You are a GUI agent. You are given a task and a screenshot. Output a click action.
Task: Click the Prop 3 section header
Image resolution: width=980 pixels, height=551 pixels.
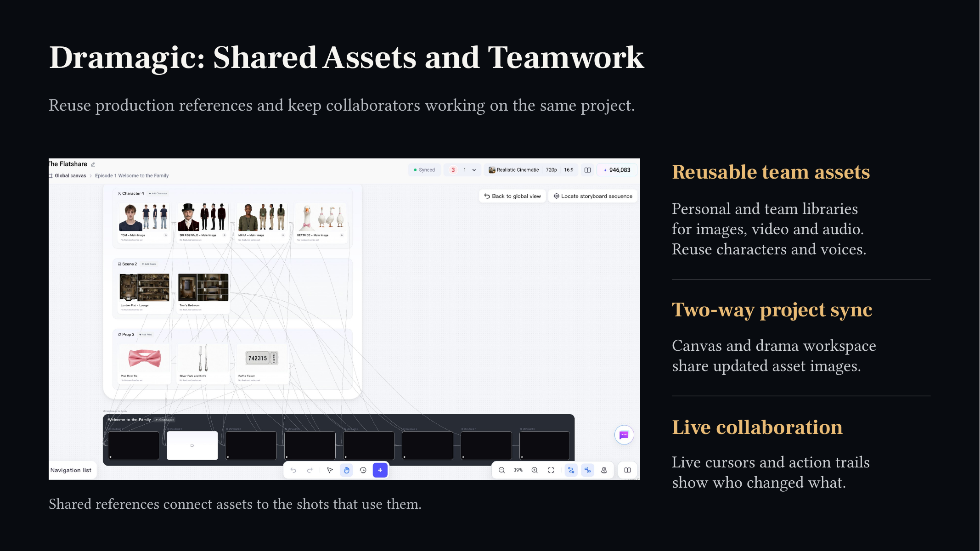point(126,335)
